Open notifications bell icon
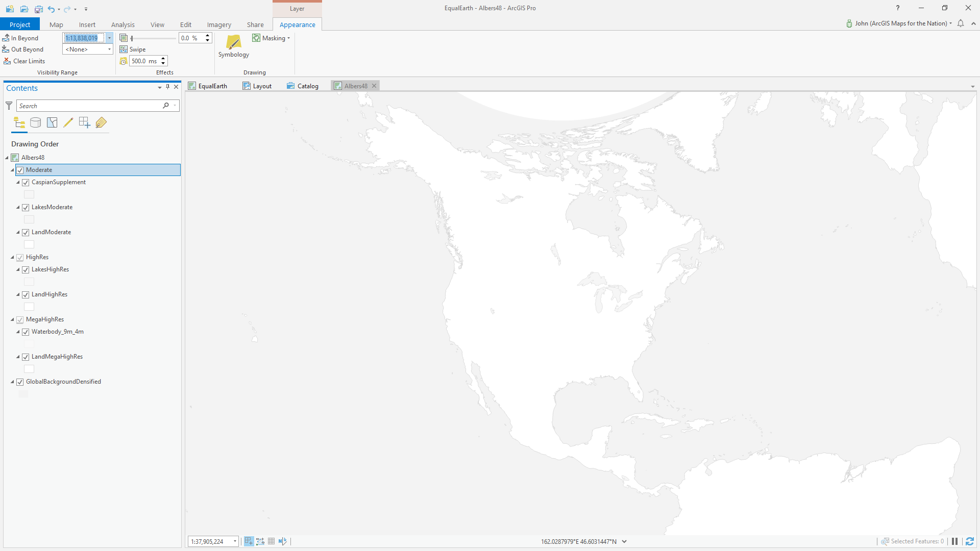This screenshot has width=980, height=551. pos(961,23)
